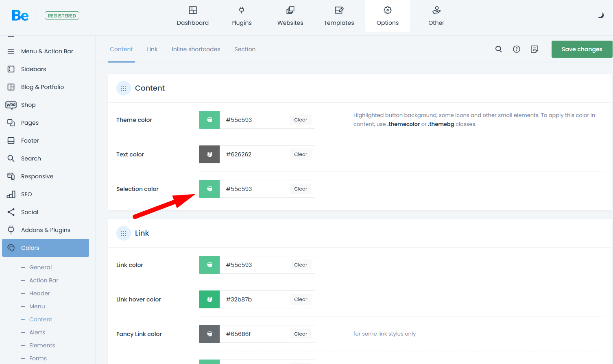Image resolution: width=613 pixels, height=364 pixels.
Task: Edit Link hover color hex #32b87b
Action: tap(255, 299)
